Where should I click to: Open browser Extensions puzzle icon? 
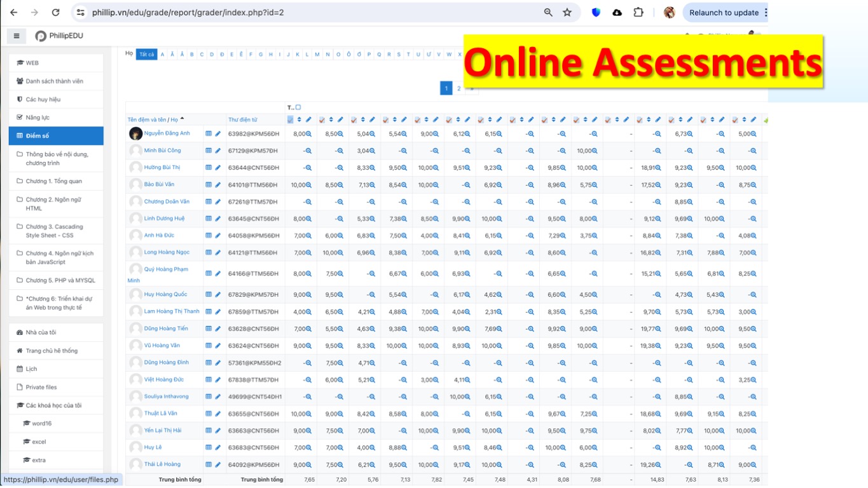coord(638,12)
